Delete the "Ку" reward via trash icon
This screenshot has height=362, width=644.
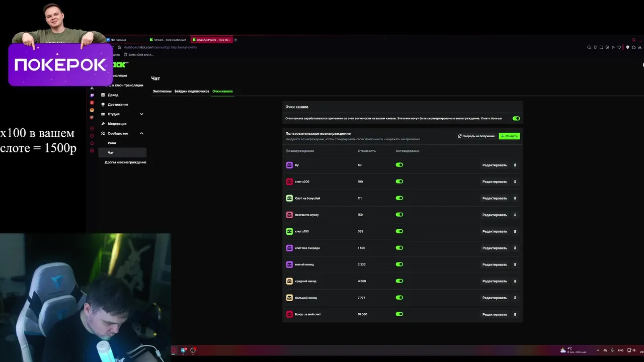(x=515, y=165)
